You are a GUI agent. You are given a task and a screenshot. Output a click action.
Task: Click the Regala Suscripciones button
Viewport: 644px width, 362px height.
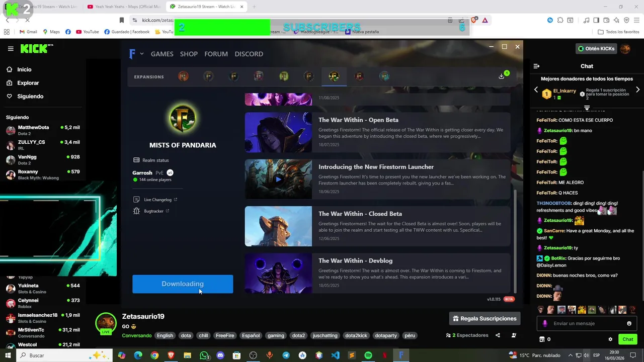485,318
